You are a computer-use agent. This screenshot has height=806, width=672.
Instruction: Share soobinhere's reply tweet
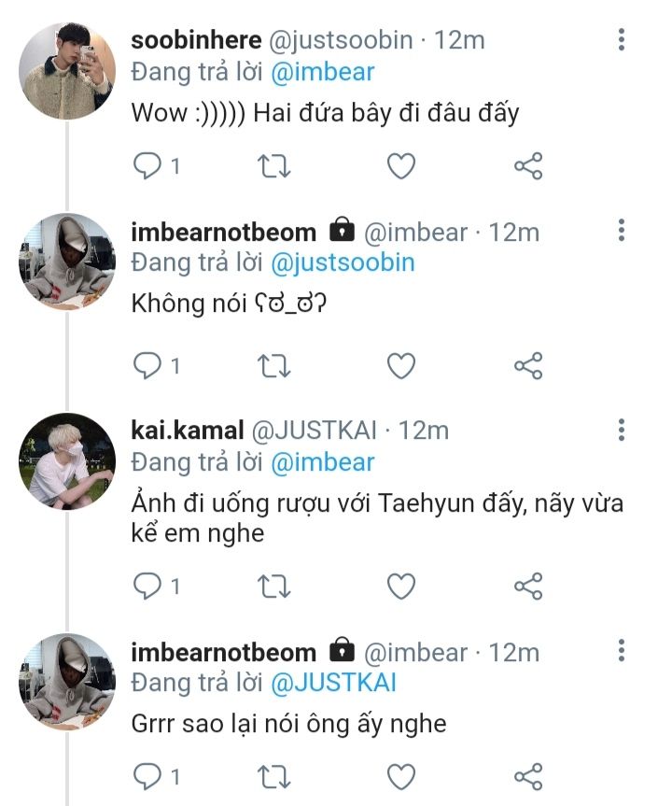pos(528,166)
